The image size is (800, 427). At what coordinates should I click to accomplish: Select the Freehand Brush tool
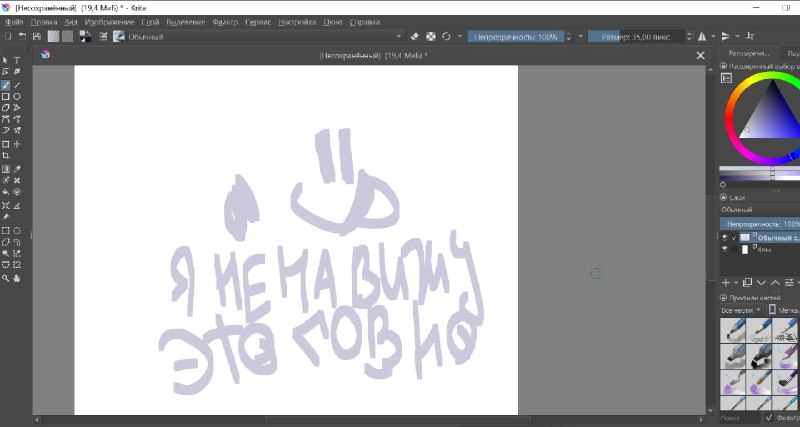[x=6, y=85]
